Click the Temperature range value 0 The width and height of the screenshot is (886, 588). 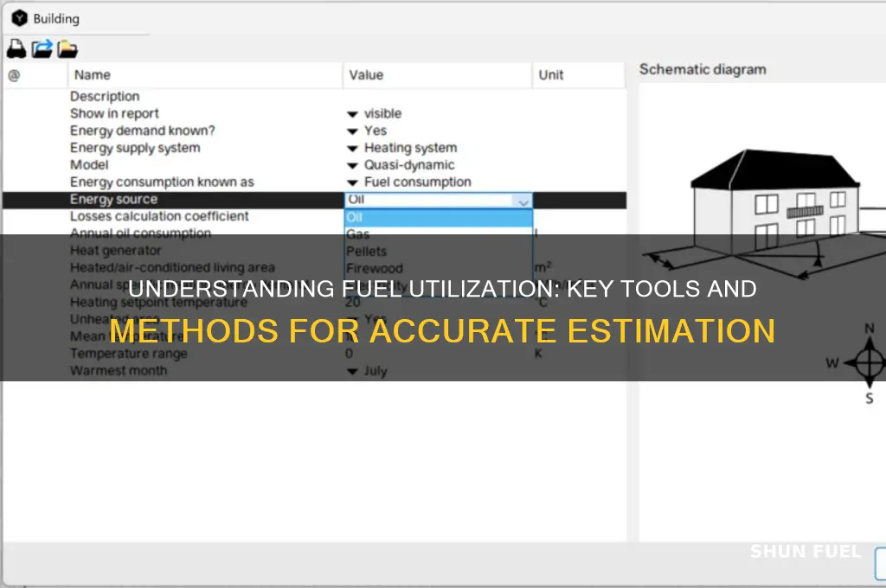coord(350,354)
